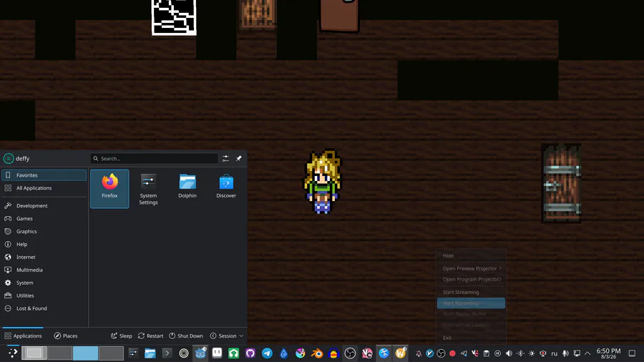Open the screen brightness tray icon
Viewport: 644px width, 362px height.
pos(532,353)
